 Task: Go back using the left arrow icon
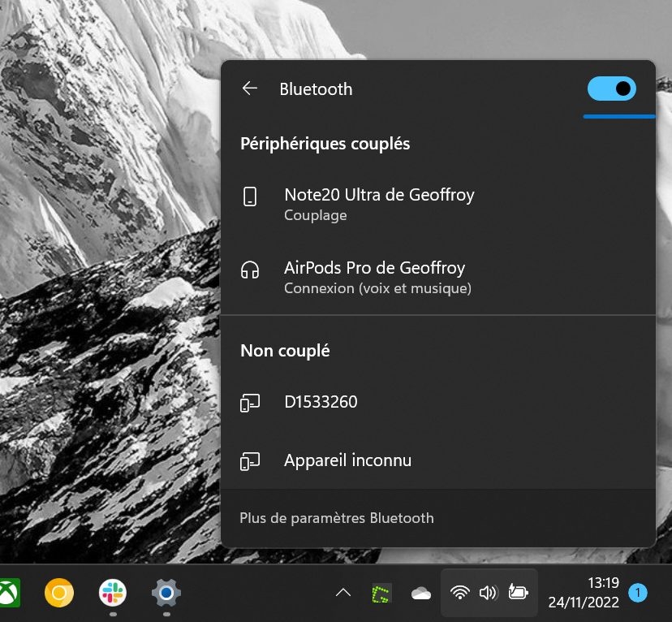pos(249,89)
